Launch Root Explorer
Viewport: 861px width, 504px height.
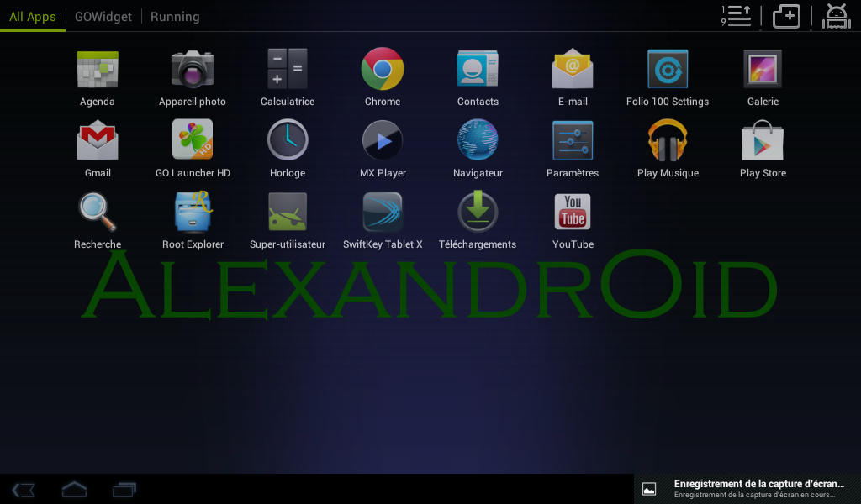[193, 219]
